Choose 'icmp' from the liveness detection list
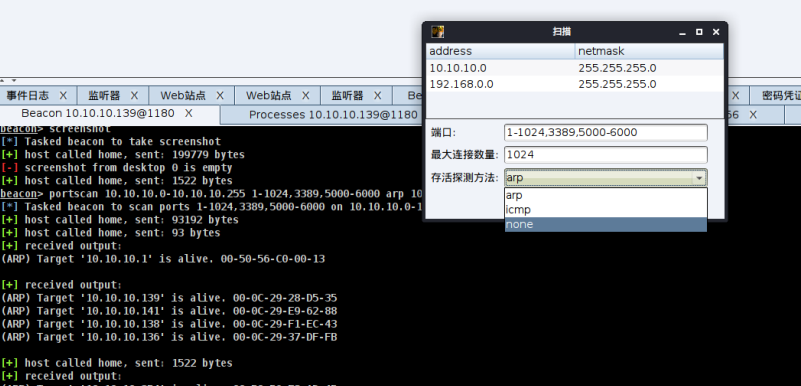This screenshot has width=801, height=386. [605, 209]
